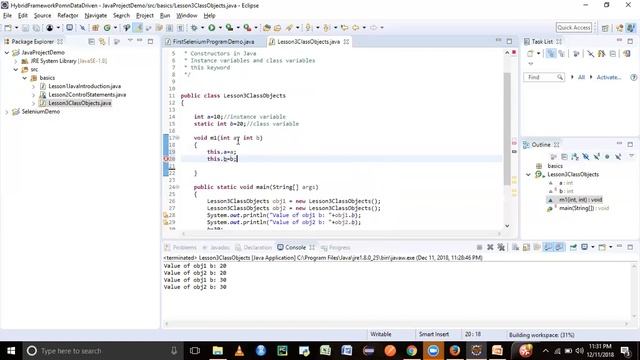The height and width of the screenshot is (360, 640).
Task: Toggle Scheduled view in the Task List toolbar
Action: click(x=562, y=53)
